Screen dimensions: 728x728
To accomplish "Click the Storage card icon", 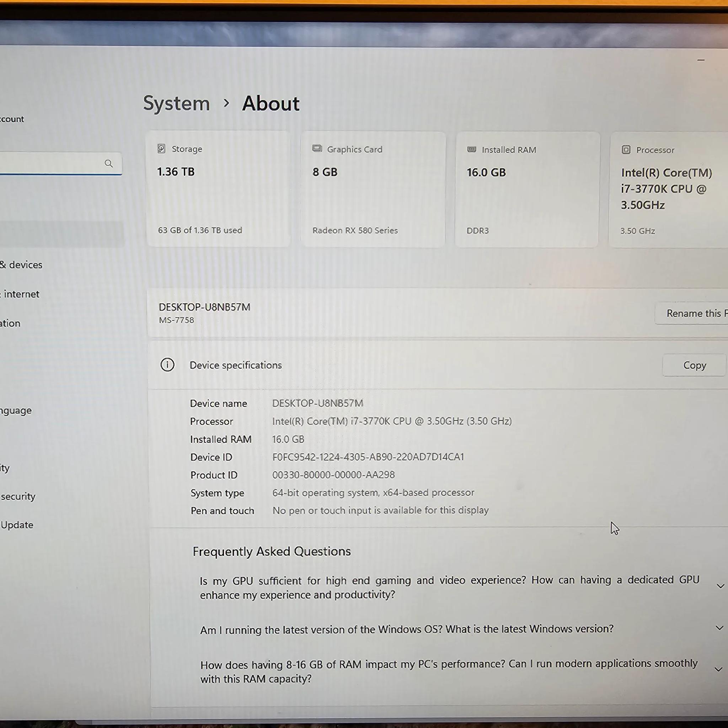I will pos(161,149).
